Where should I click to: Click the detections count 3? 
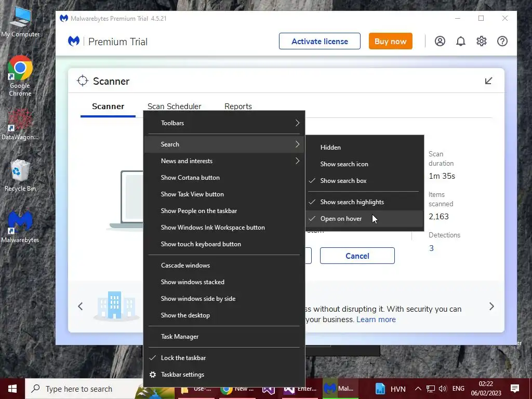431,248
